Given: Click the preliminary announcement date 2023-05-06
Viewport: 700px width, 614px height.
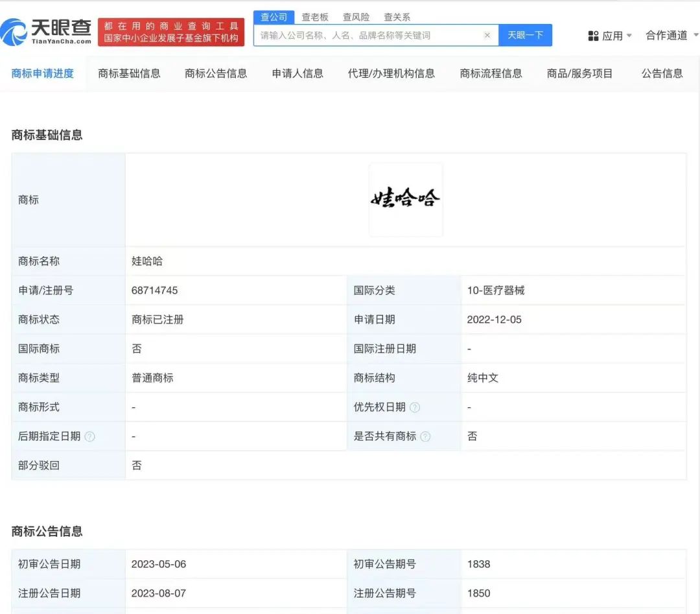Looking at the screenshot, I should click(x=159, y=565).
